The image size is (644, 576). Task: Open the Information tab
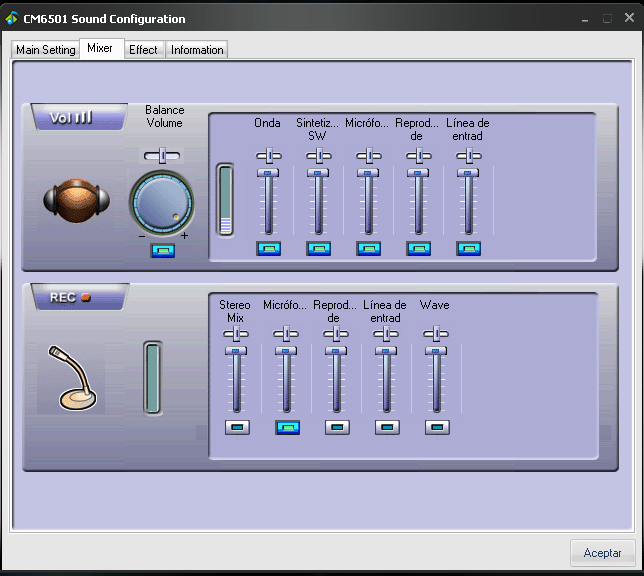click(x=197, y=50)
